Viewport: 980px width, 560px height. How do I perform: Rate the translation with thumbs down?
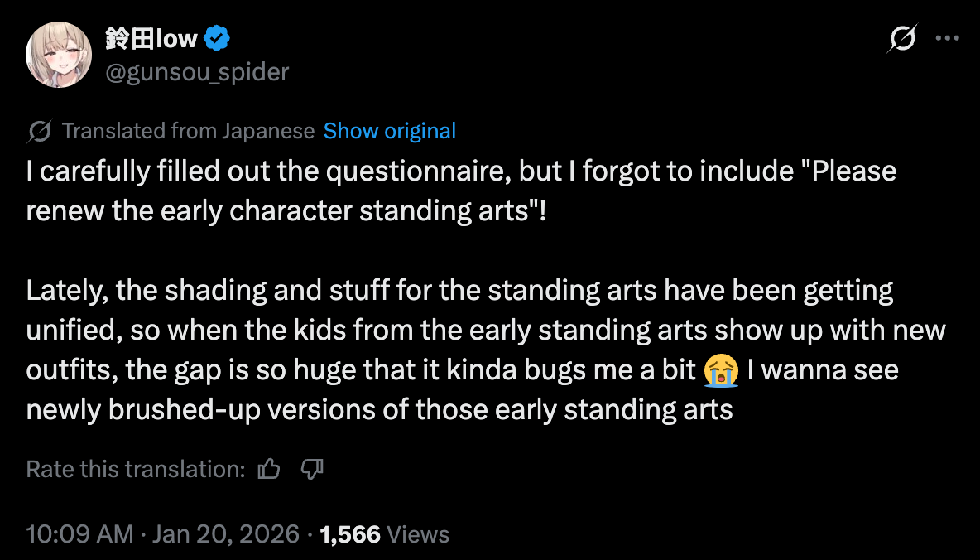(x=311, y=470)
